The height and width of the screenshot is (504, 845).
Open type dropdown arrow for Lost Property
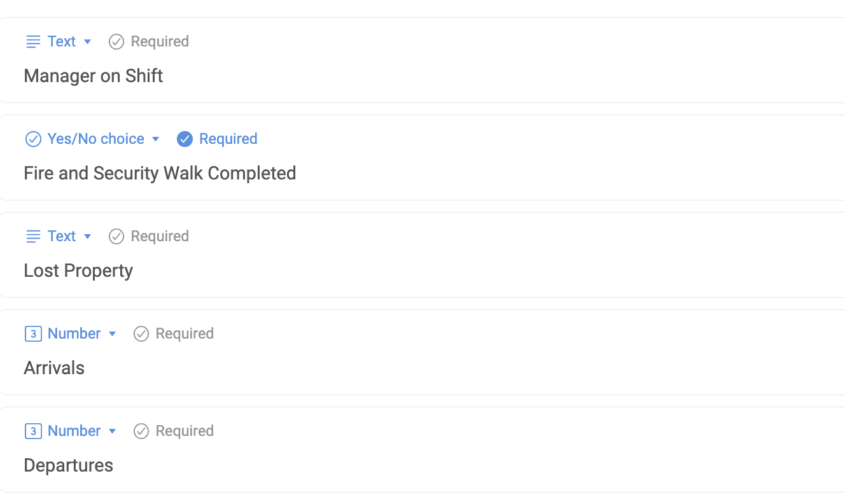point(88,237)
